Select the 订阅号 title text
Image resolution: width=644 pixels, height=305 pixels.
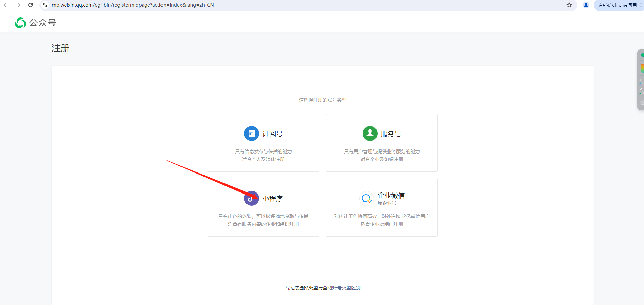click(x=273, y=134)
